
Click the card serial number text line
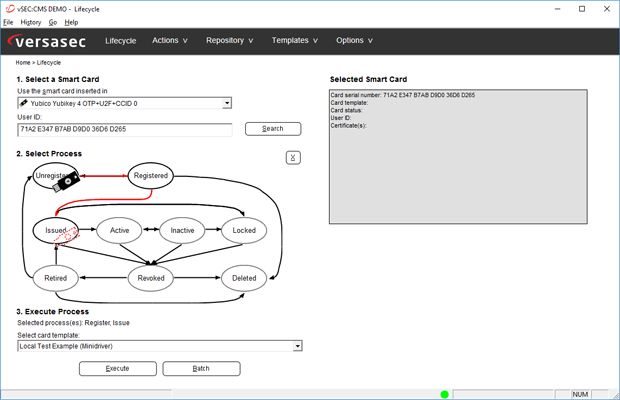pyautogui.click(x=403, y=95)
